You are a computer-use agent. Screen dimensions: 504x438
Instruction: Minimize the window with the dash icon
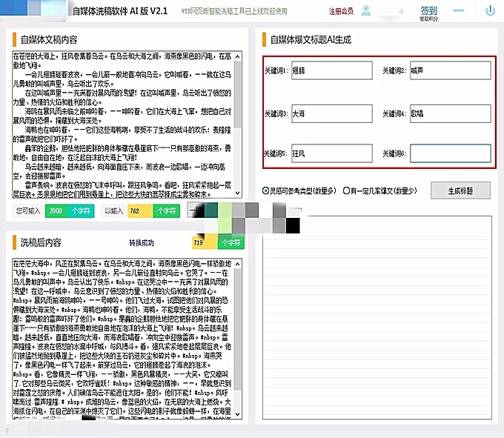coord(458,10)
